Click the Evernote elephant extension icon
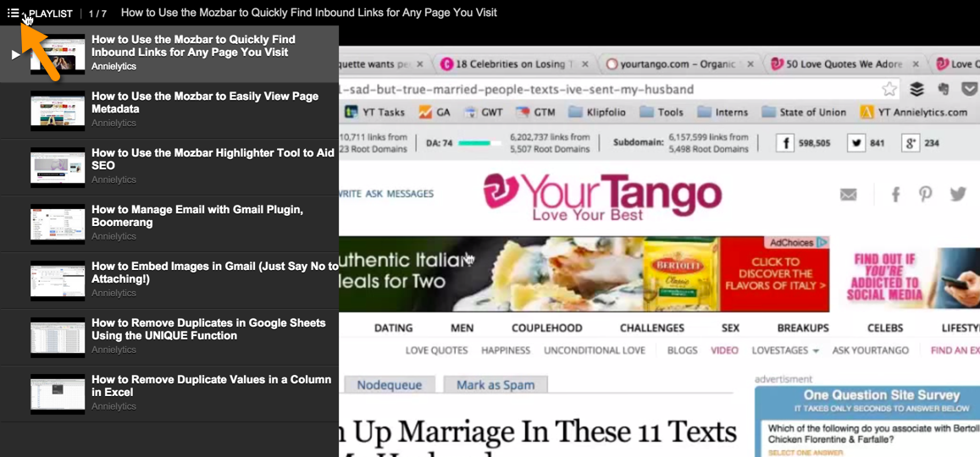 943,89
